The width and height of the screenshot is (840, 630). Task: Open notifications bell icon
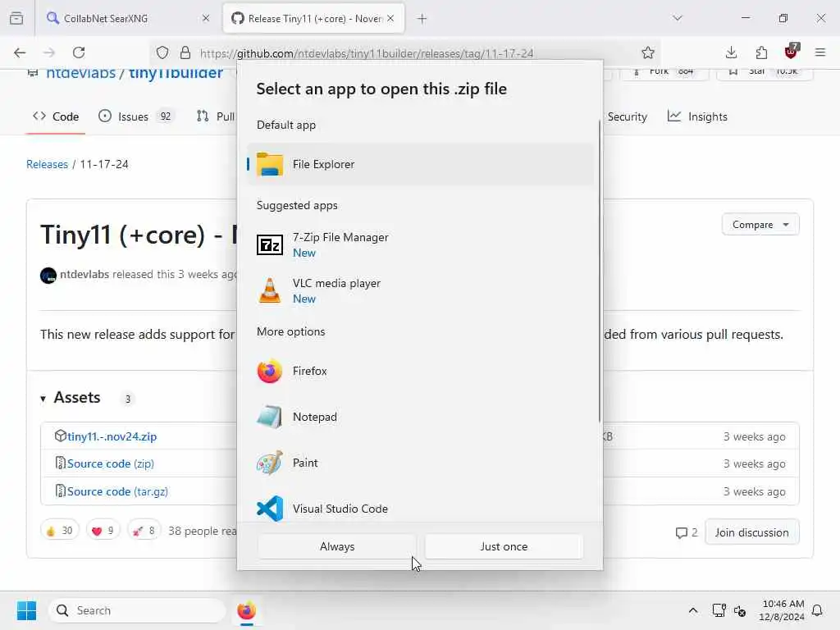click(x=818, y=610)
